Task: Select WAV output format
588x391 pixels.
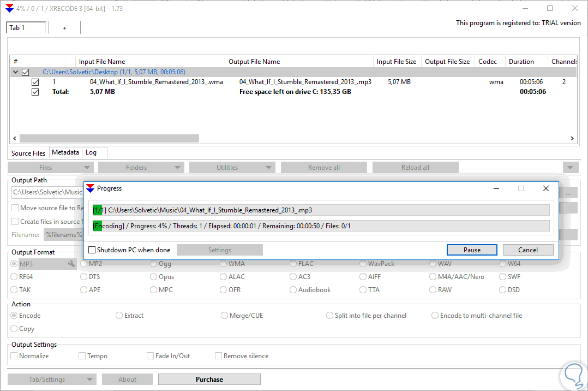Action: (x=433, y=264)
